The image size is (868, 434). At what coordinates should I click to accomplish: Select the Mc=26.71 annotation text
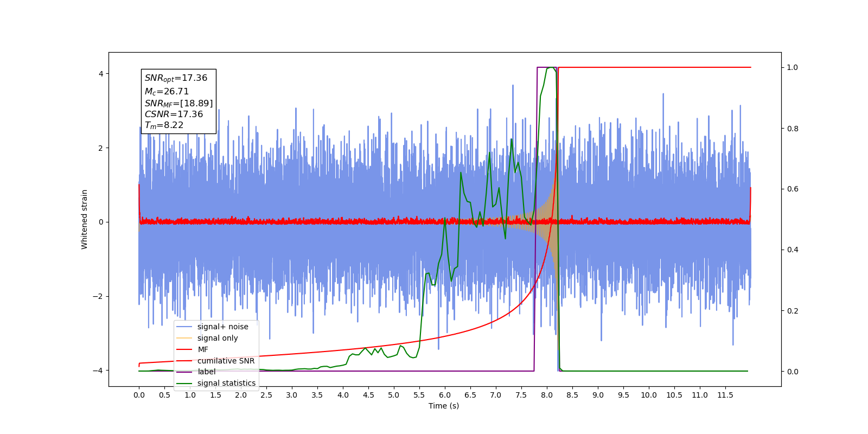(x=167, y=92)
